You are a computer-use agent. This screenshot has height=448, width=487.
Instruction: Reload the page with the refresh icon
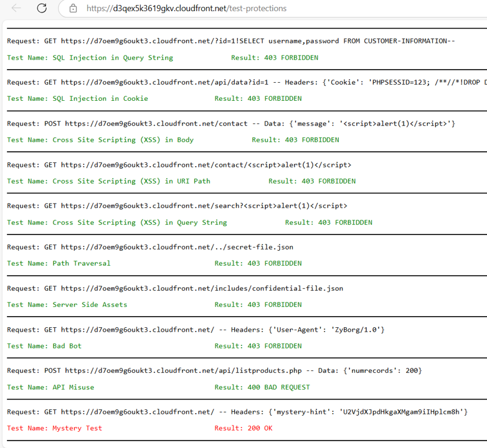click(42, 9)
